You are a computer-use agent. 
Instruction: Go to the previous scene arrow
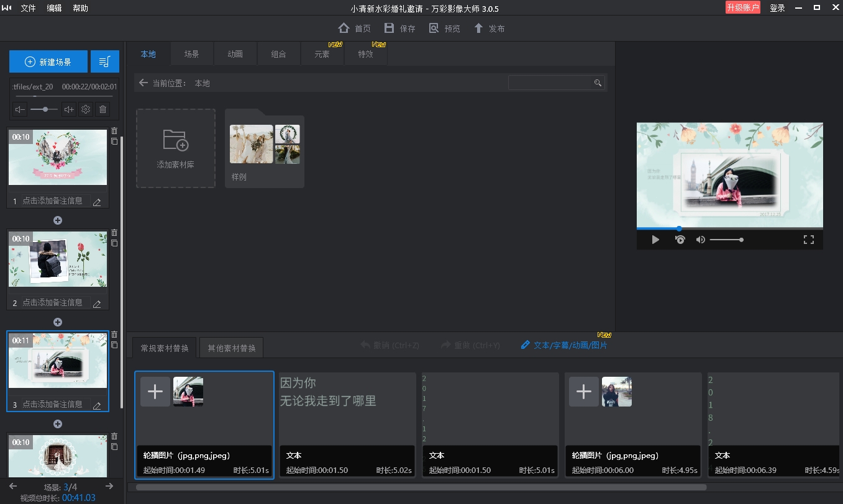[13, 487]
